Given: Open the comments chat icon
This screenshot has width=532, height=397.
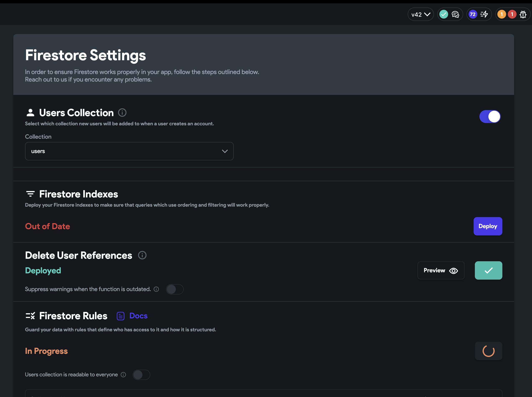Looking at the screenshot, I should click(455, 14).
